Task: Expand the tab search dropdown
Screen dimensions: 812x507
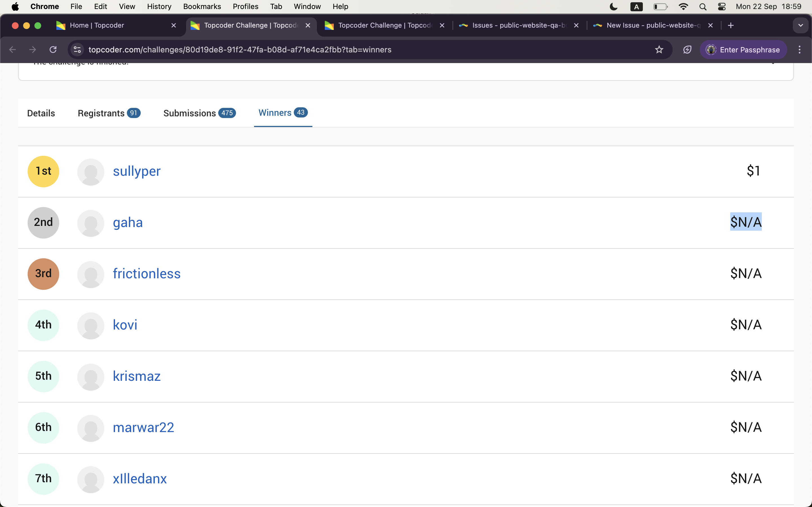Action: [x=801, y=25]
